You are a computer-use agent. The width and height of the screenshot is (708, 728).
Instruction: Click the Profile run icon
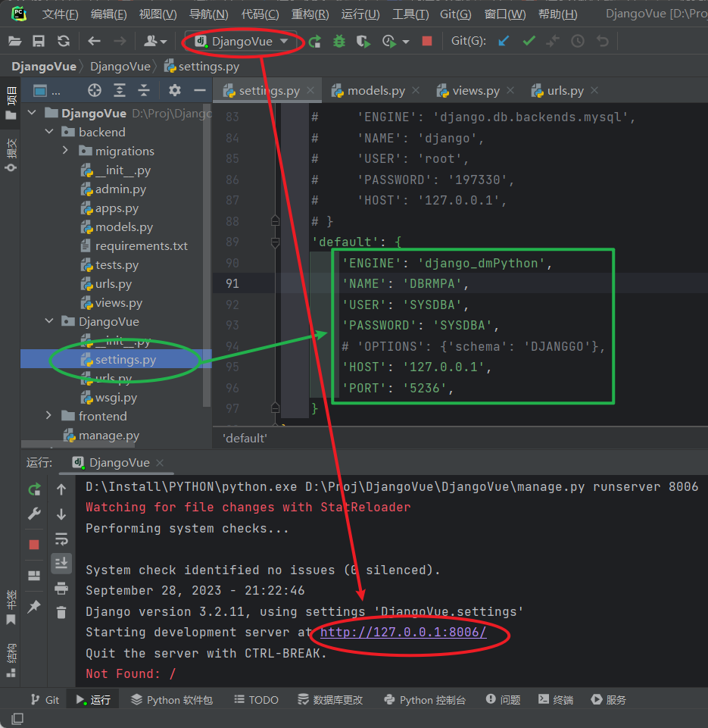click(x=389, y=42)
